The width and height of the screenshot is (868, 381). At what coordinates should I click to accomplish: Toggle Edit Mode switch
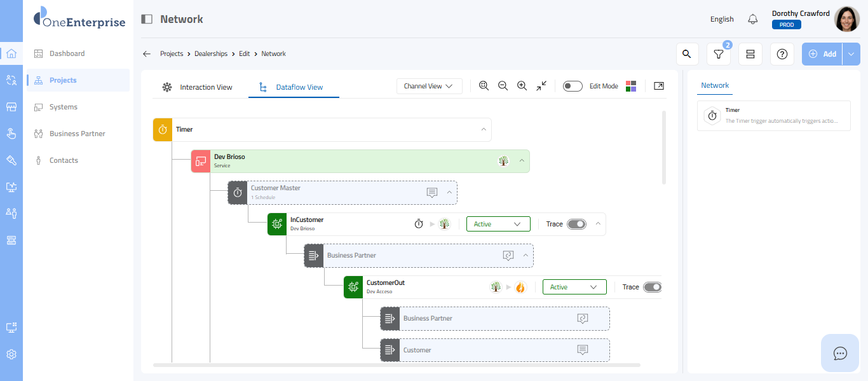[x=573, y=87]
